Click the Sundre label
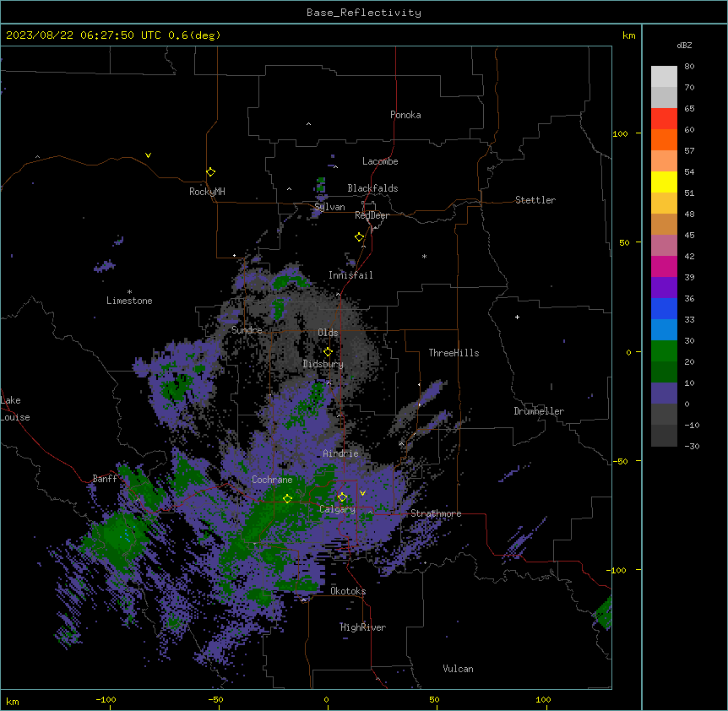Screen dimensions: 728x711 247,330
